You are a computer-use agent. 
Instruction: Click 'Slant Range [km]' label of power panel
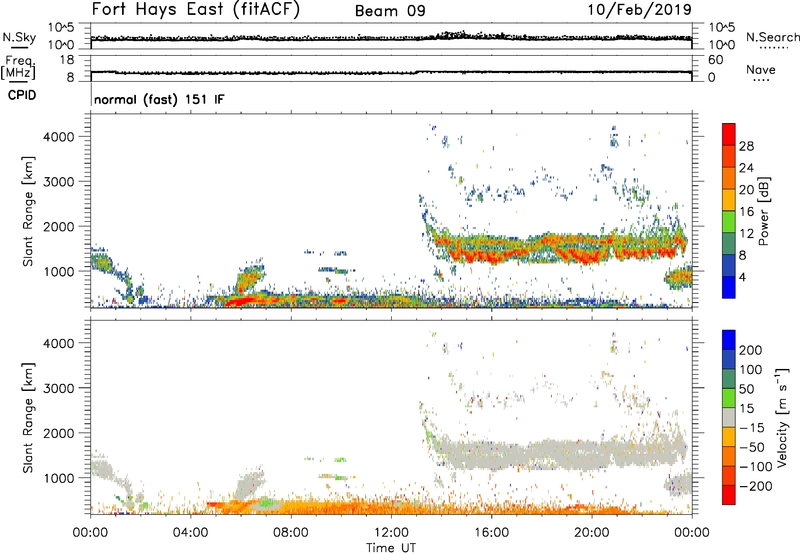tap(27, 211)
